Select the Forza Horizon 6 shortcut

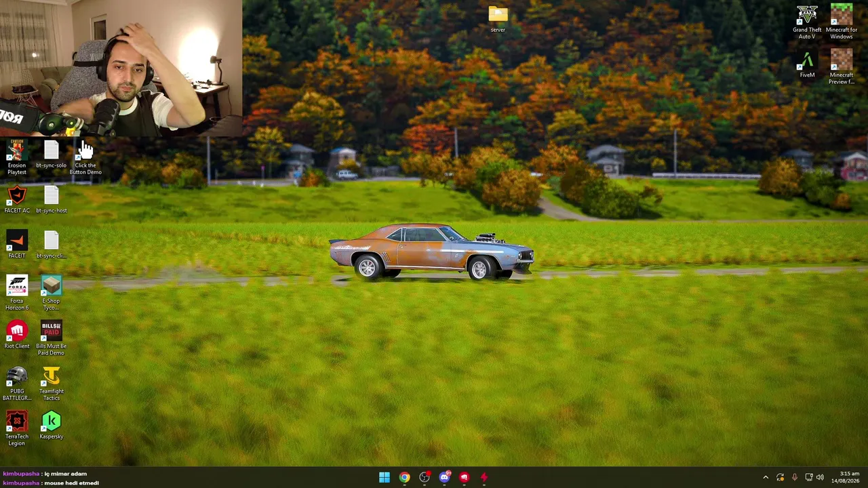click(17, 293)
